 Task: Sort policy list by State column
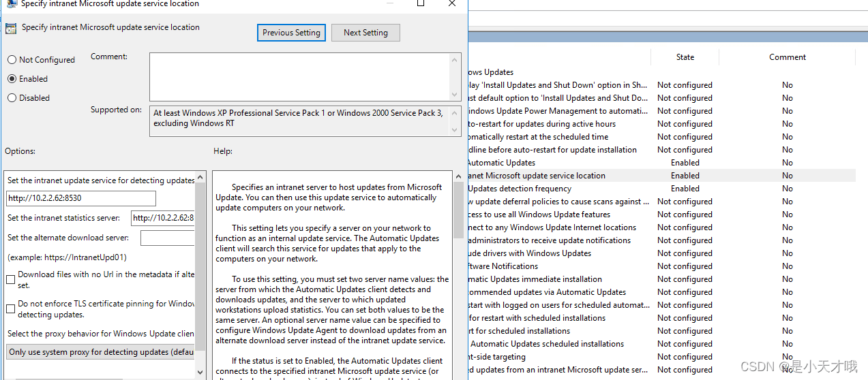(685, 57)
